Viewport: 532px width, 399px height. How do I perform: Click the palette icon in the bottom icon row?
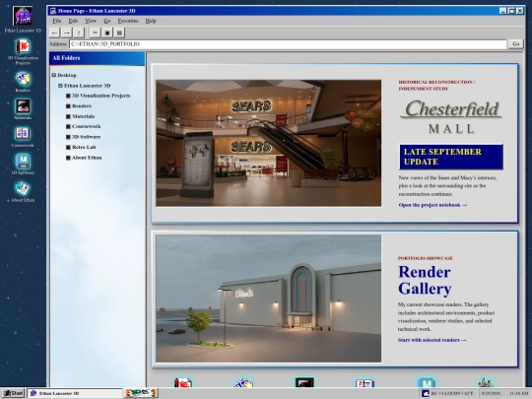coord(243,382)
